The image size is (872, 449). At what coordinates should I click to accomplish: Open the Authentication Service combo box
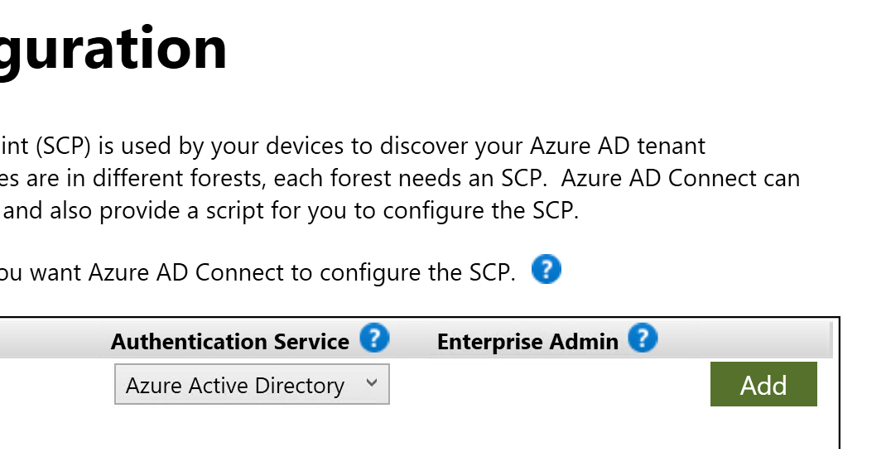[251, 385]
